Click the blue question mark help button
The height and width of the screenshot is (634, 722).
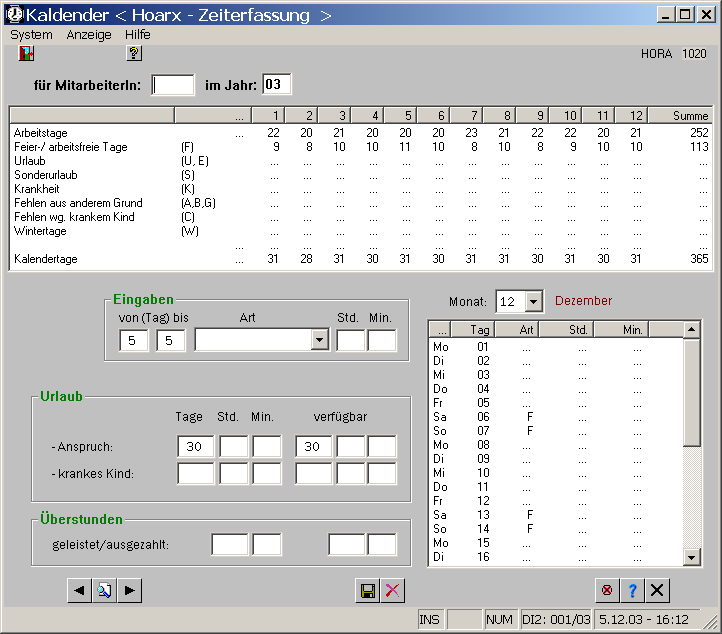click(632, 591)
